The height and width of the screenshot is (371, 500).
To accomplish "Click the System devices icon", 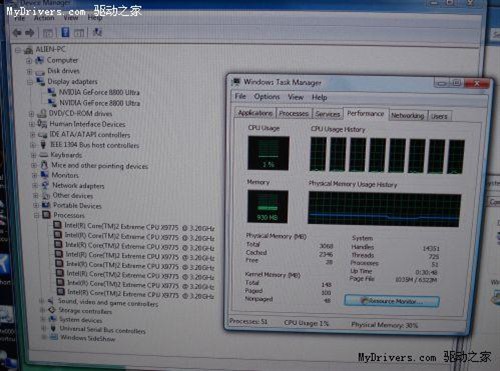I will (x=52, y=319).
